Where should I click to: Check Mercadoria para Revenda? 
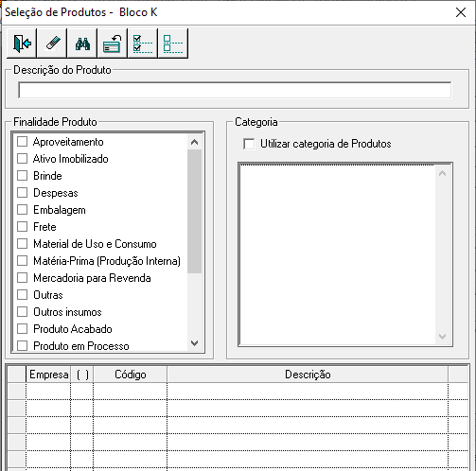[22, 278]
